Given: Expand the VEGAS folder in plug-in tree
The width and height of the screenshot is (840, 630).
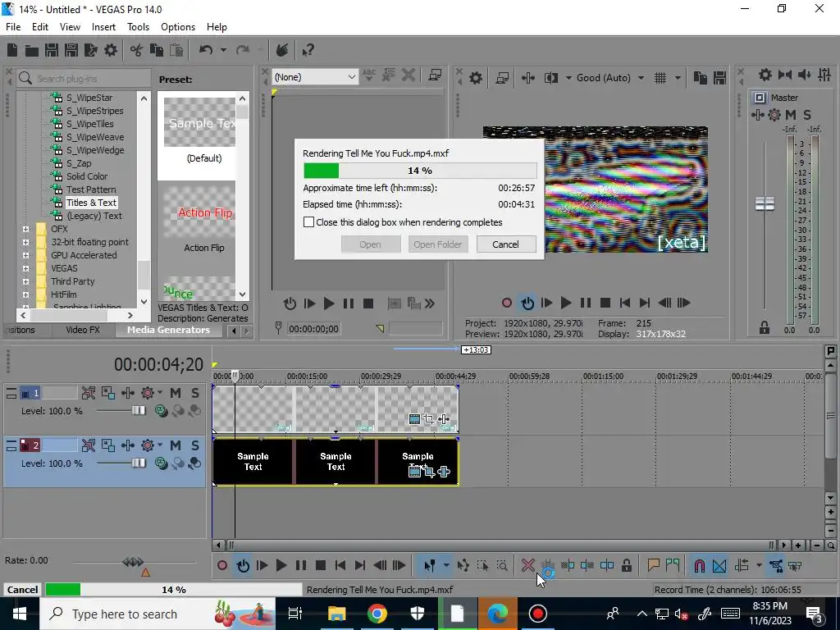Looking at the screenshot, I should pyautogui.click(x=25, y=268).
